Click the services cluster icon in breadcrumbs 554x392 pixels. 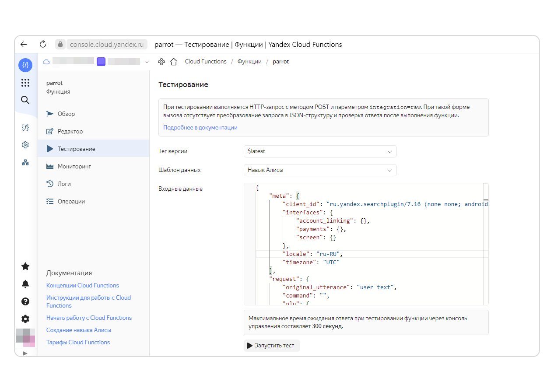(161, 62)
